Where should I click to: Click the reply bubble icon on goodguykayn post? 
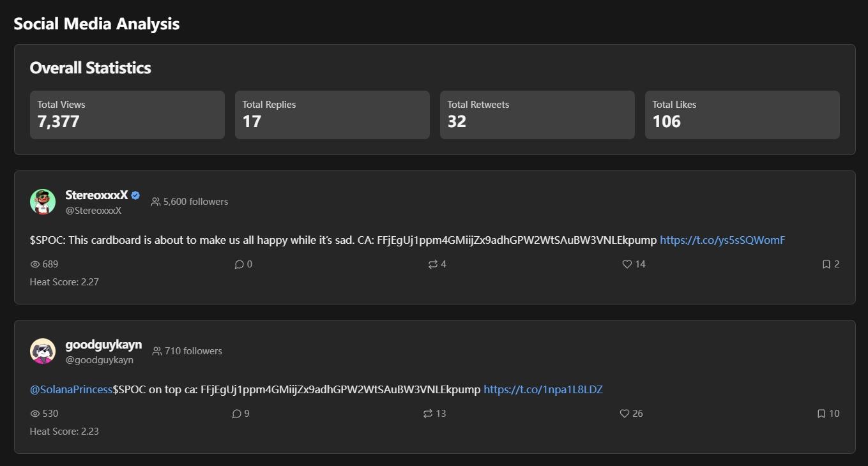[237, 414]
